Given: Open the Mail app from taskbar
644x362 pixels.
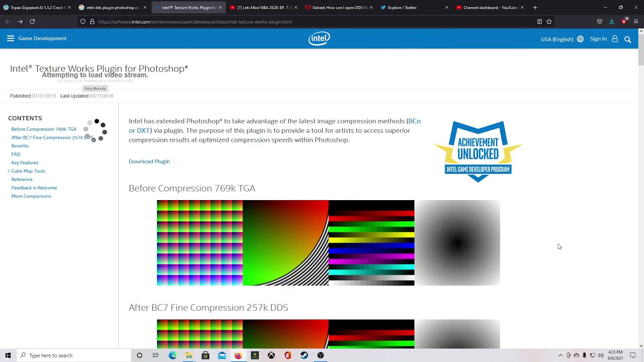Looking at the screenshot, I should (222, 355).
